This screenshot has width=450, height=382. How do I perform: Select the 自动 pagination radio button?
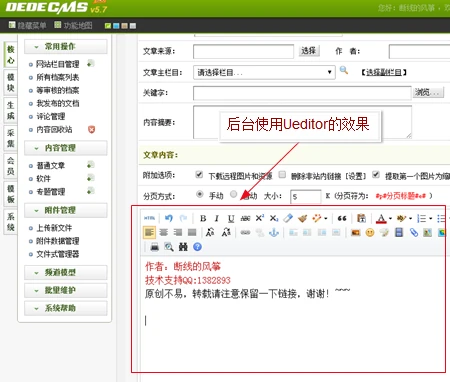pos(234,194)
